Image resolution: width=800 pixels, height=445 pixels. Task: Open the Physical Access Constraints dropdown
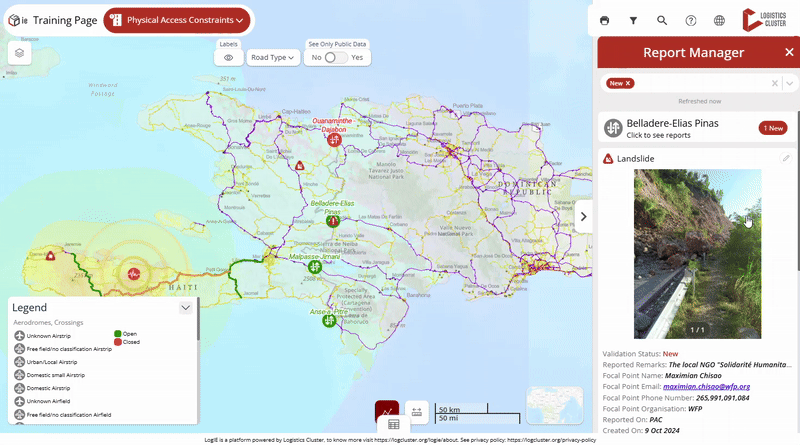pos(177,20)
